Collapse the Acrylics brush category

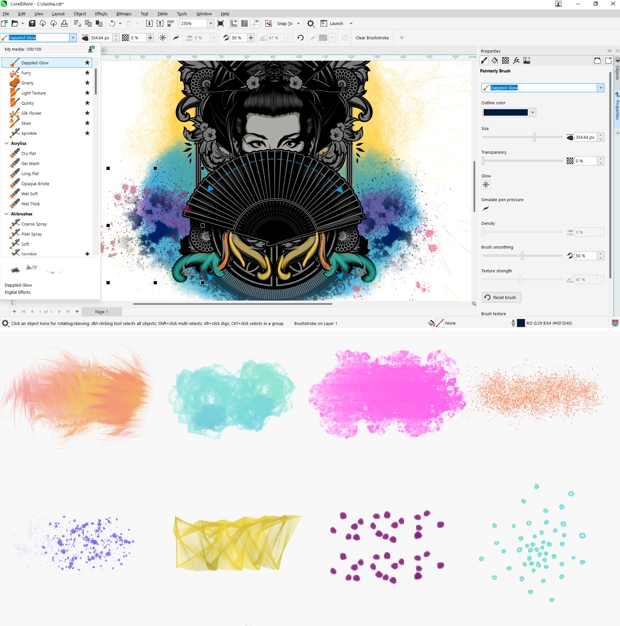tap(6, 143)
